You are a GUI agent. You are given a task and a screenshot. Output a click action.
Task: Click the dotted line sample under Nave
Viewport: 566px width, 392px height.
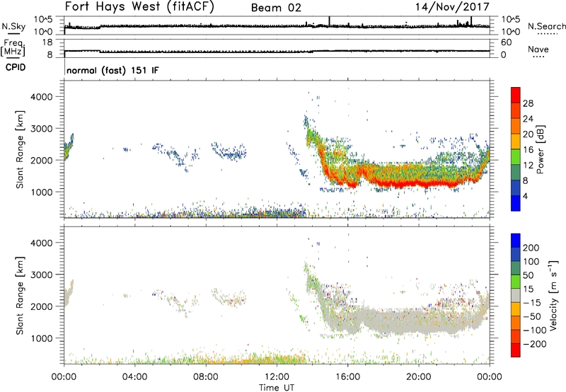(x=538, y=57)
